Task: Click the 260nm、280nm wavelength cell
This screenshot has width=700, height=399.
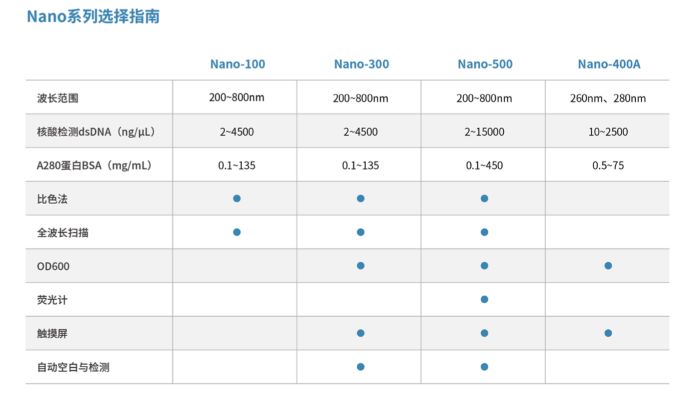Action: [608, 98]
